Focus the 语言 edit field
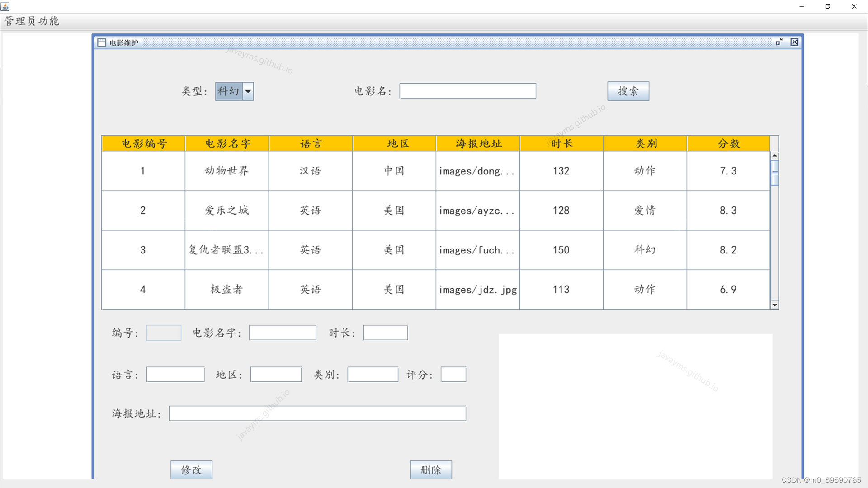The image size is (868, 488). coord(175,375)
